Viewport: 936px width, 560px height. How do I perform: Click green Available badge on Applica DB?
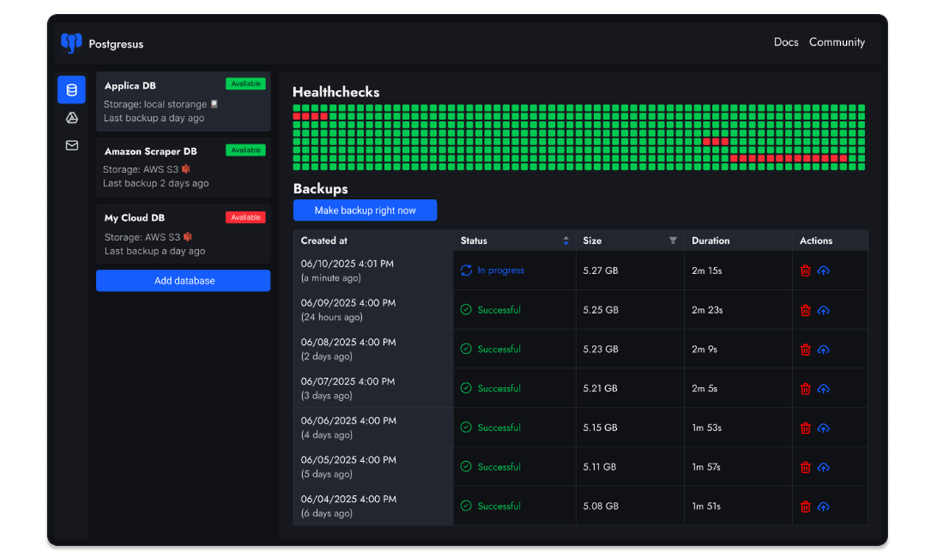(245, 84)
